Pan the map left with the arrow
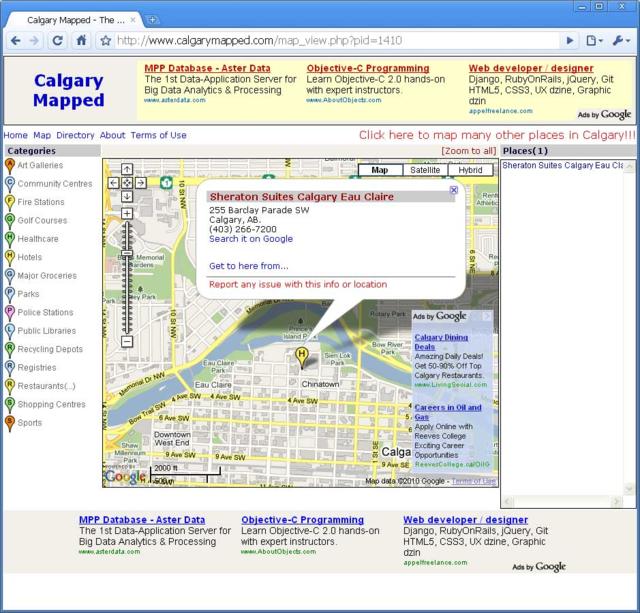 pos(113,183)
